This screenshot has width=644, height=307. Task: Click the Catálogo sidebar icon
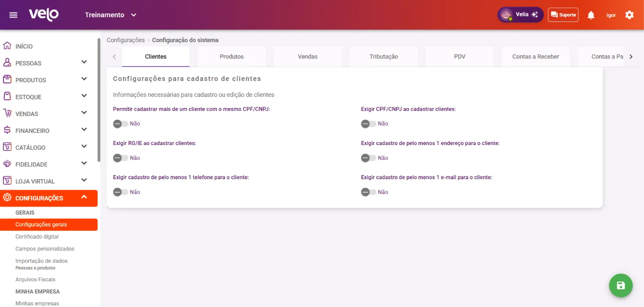pyautogui.click(x=7, y=147)
